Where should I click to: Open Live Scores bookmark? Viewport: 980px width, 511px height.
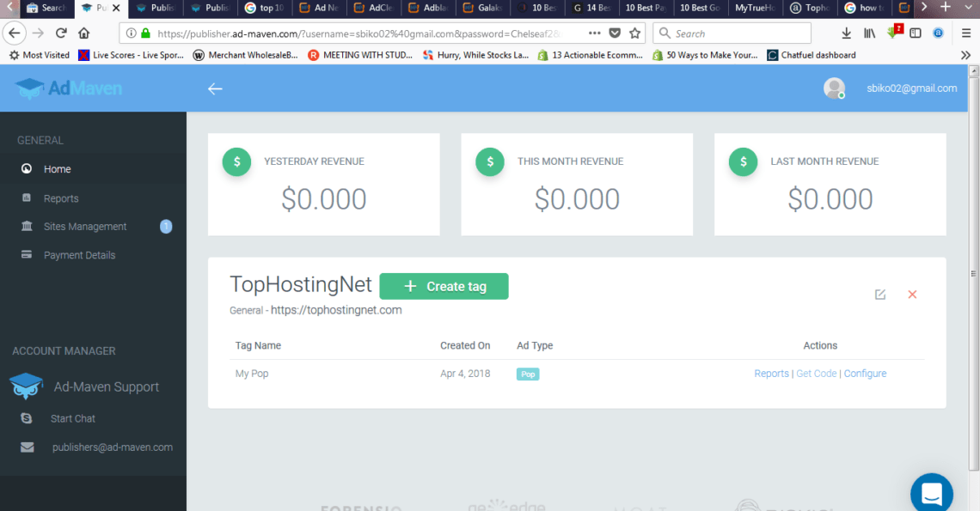[132, 55]
